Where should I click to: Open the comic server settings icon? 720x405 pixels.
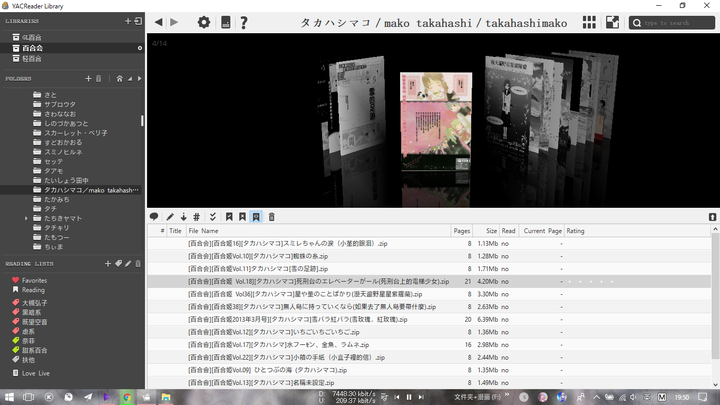point(225,22)
